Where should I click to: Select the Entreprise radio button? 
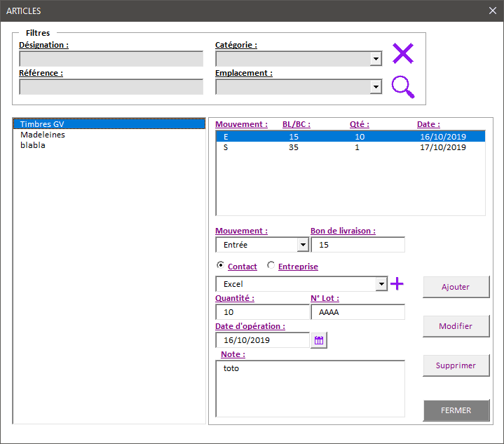[271, 266]
